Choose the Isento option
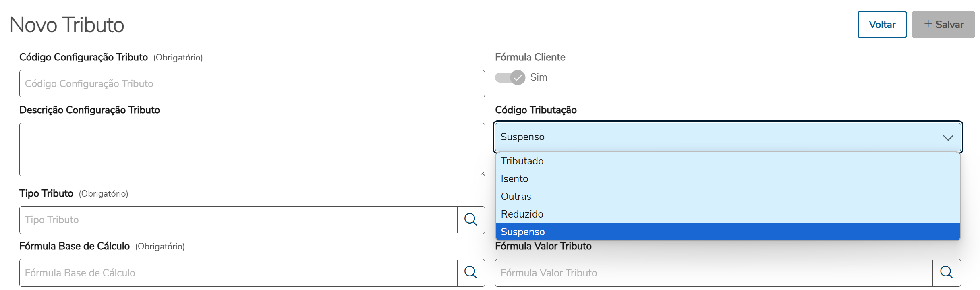 (x=514, y=178)
